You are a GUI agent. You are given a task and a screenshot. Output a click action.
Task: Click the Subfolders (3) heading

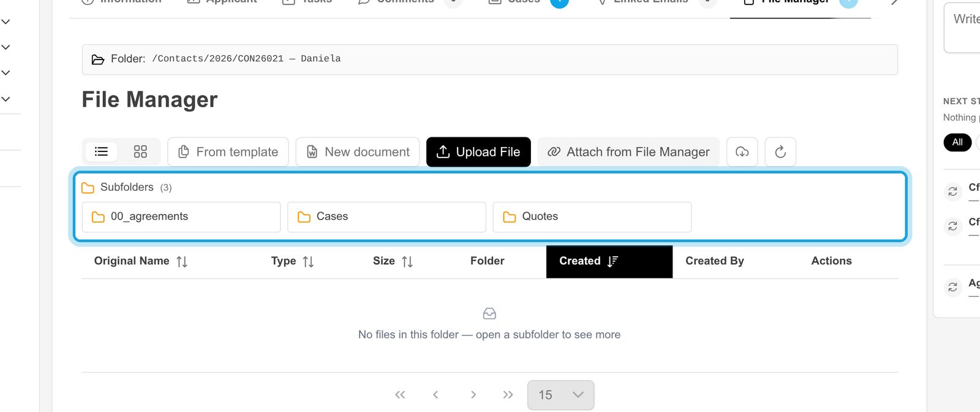point(127,188)
